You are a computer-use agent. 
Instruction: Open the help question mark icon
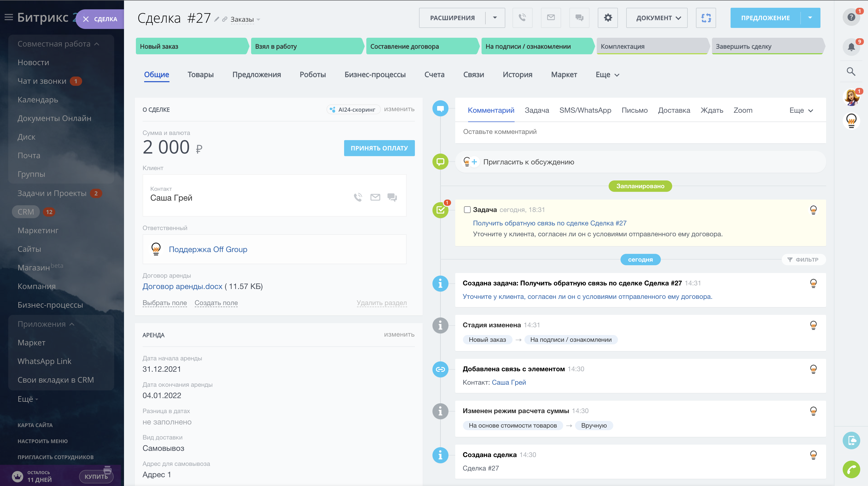click(851, 17)
